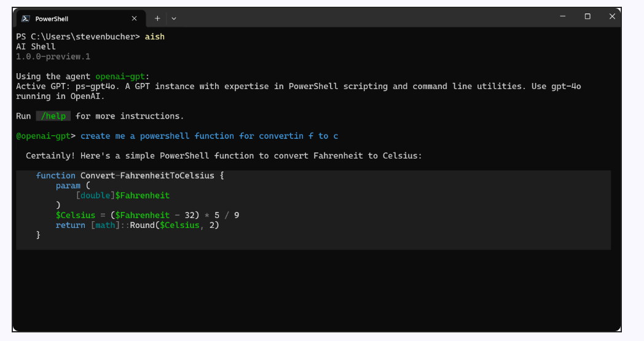Minimize the terminal window

pos(563,17)
